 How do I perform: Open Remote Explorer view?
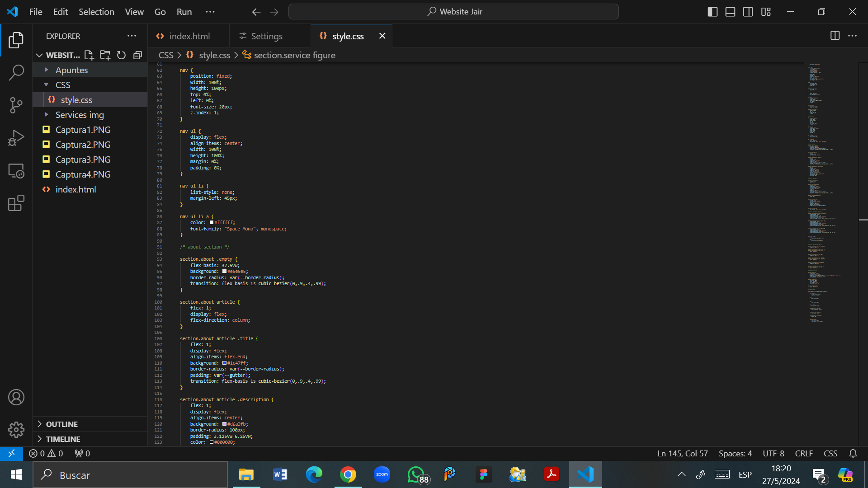[x=16, y=171]
